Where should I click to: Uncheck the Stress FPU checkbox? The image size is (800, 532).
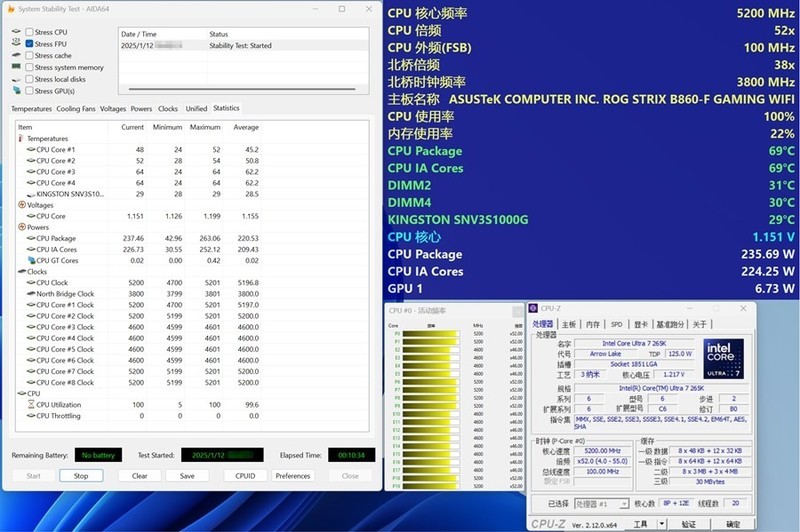point(29,43)
